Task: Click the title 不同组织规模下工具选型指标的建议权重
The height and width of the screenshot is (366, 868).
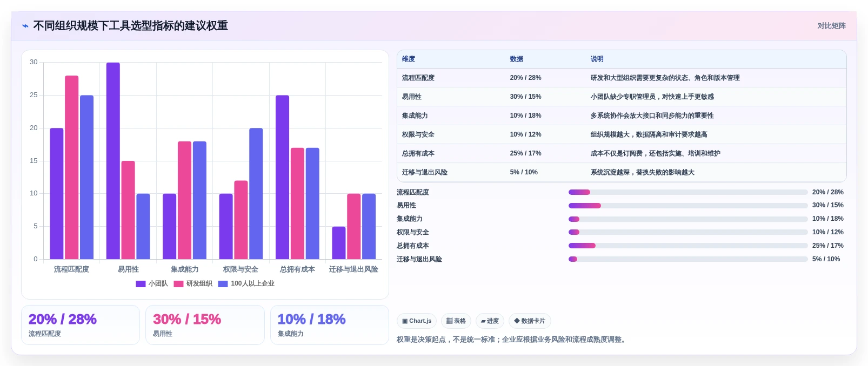Action: (130, 26)
